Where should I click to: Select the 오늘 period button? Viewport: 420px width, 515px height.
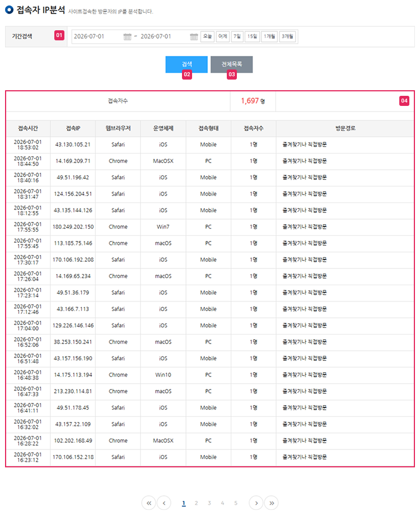pyautogui.click(x=207, y=36)
